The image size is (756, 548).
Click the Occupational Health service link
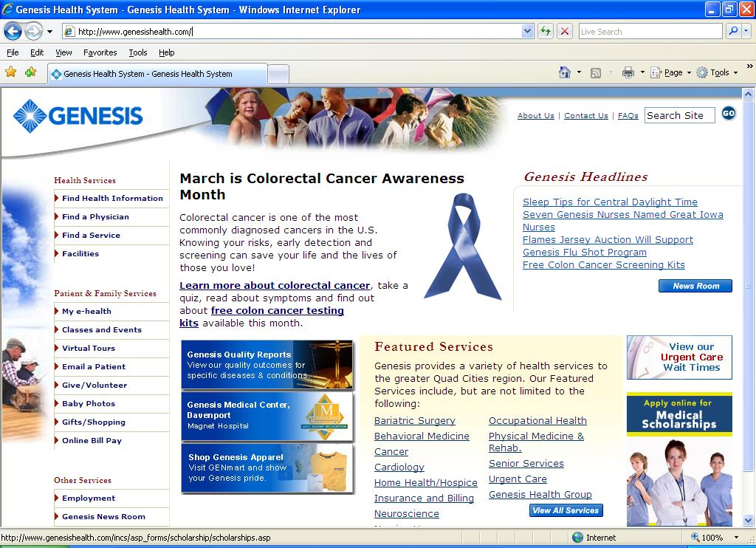[x=537, y=421]
